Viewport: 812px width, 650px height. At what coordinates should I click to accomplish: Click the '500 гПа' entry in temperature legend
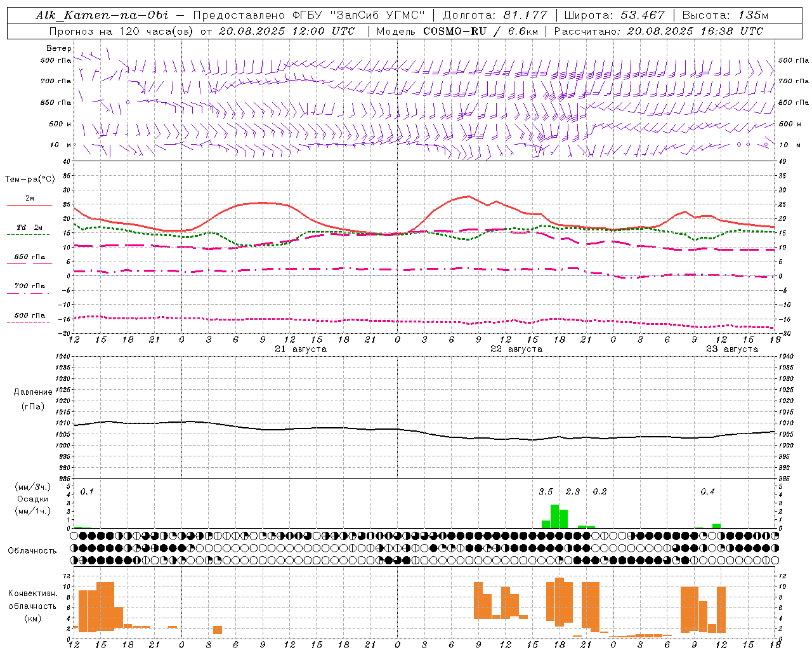point(30,315)
